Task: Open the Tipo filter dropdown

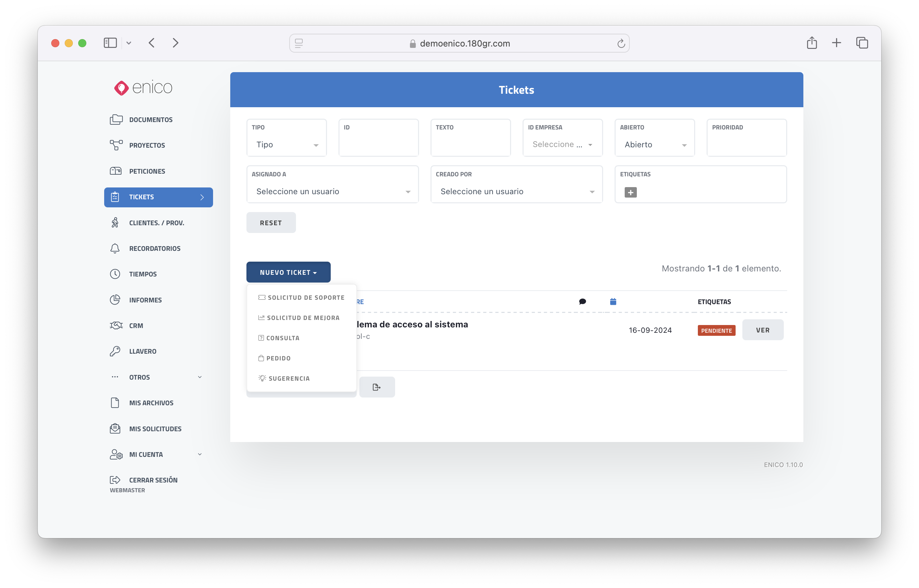Action: point(287,145)
